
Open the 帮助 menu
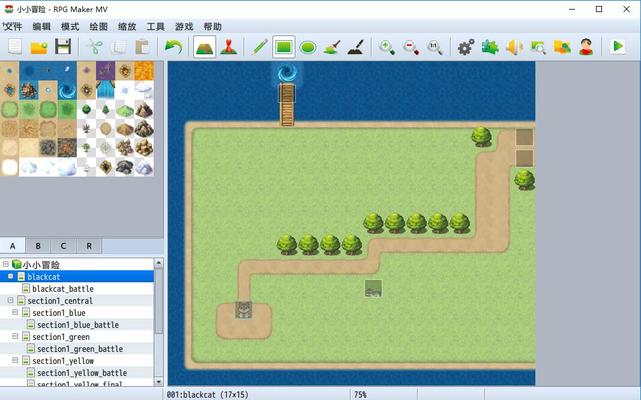[x=213, y=27]
